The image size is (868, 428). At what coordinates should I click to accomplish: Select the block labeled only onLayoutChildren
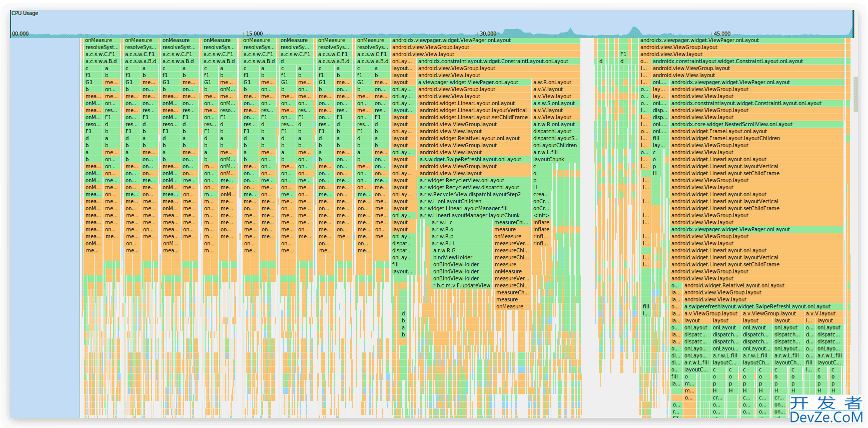tap(556, 145)
